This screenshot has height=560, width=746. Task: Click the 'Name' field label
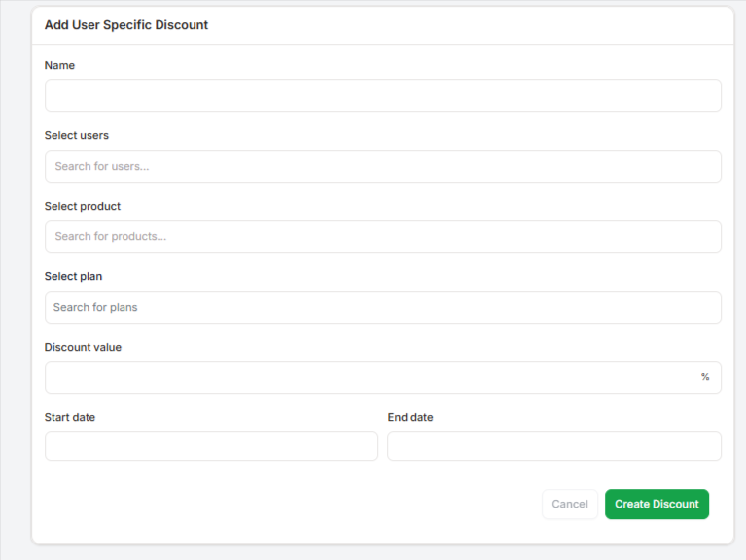[x=59, y=65]
